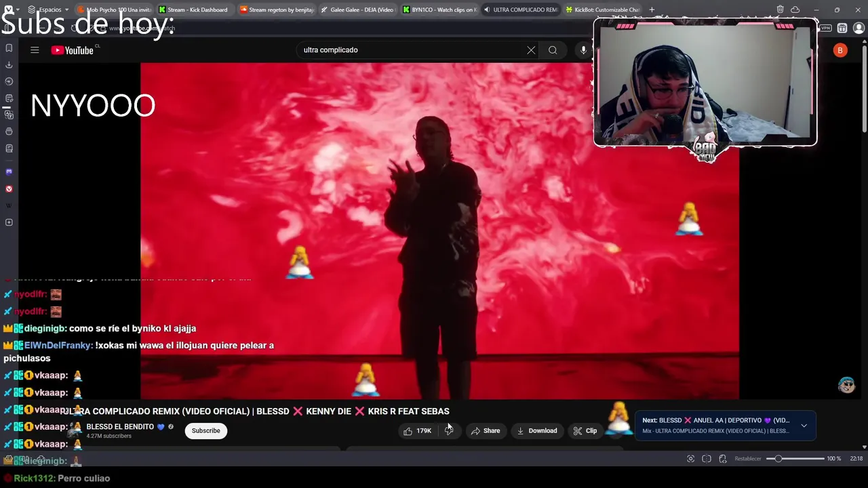868x488 pixels.
Task: Click the 100 % zoom value
Action: pyautogui.click(x=833, y=459)
